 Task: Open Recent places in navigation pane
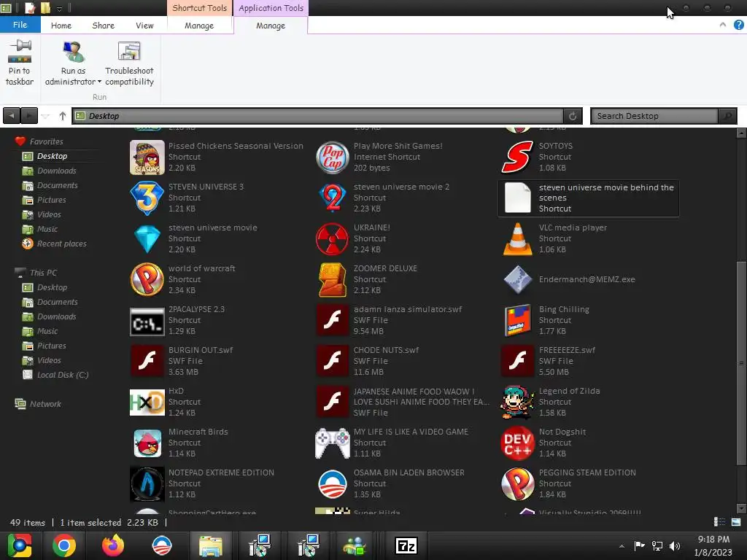(x=62, y=244)
